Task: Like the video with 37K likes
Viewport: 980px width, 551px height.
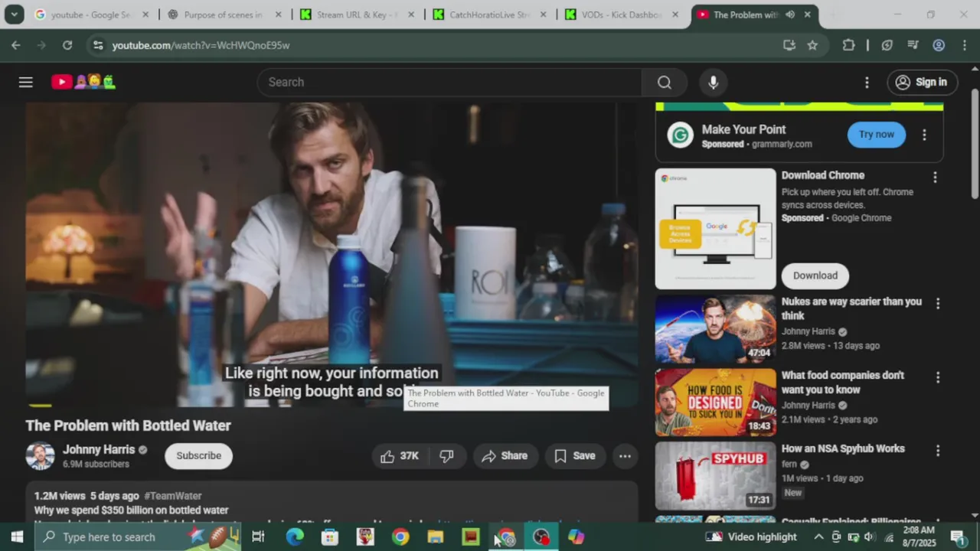Action: pos(400,455)
